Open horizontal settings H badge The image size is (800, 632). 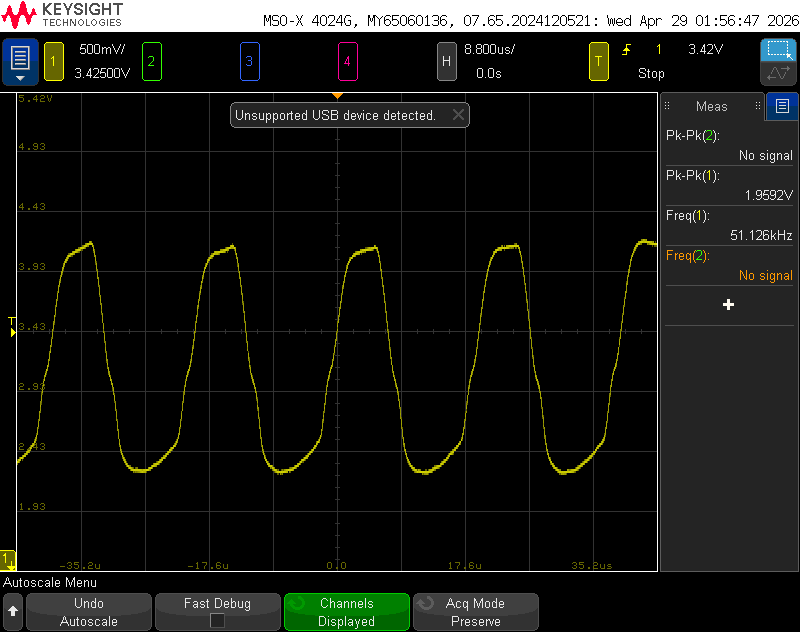point(446,61)
